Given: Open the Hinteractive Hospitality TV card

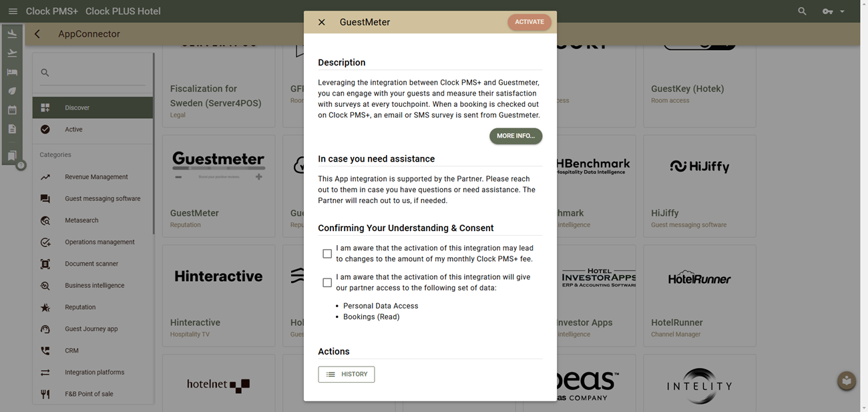Looking at the screenshot, I should (219, 296).
